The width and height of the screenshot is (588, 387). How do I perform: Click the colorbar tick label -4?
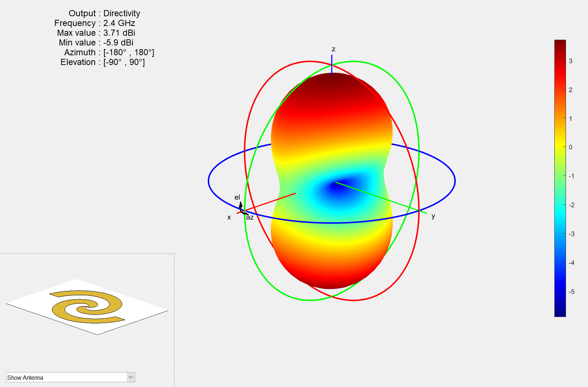click(x=571, y=263)
